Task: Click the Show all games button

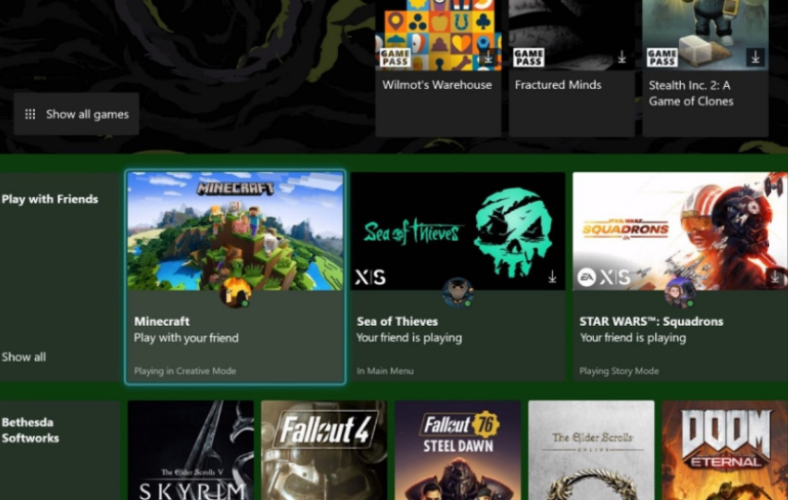Action: point(76,114)
